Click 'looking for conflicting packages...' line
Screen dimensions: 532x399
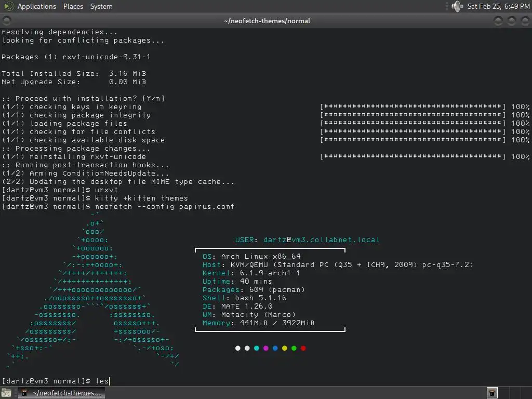(83, 41)
